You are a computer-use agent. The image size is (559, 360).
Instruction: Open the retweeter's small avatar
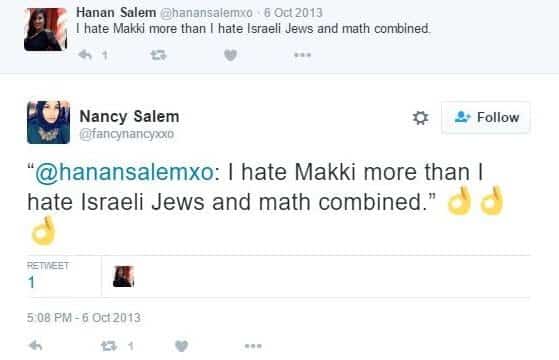123,276
